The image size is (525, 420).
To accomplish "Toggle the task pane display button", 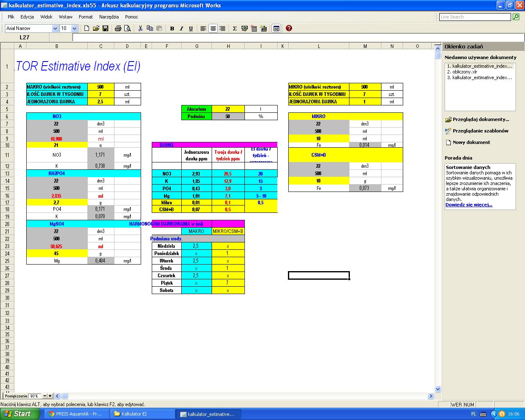I will 276,28.
